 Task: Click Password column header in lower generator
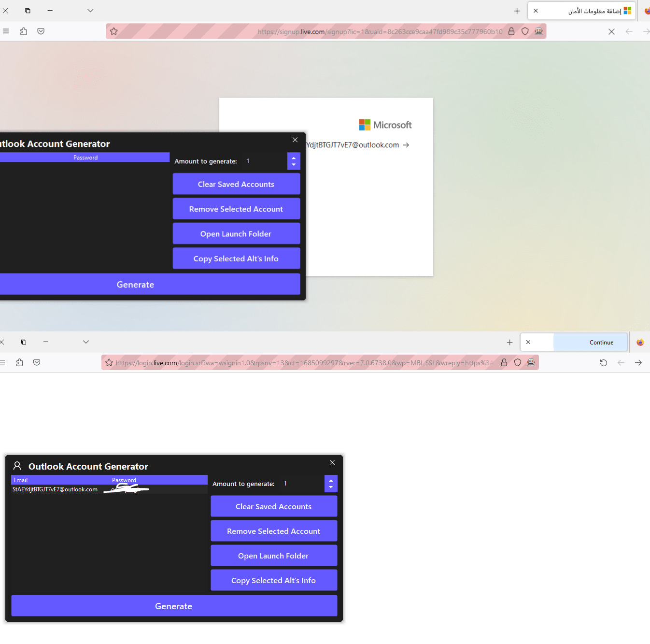pyautogui.click(x=159, y=480)
